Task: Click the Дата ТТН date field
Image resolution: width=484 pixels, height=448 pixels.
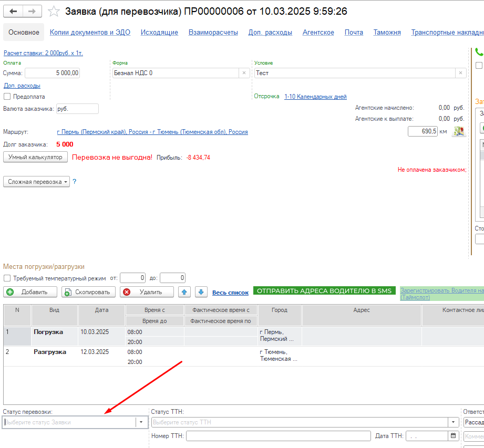Action: pyautogui.click(x=427, y=436)
